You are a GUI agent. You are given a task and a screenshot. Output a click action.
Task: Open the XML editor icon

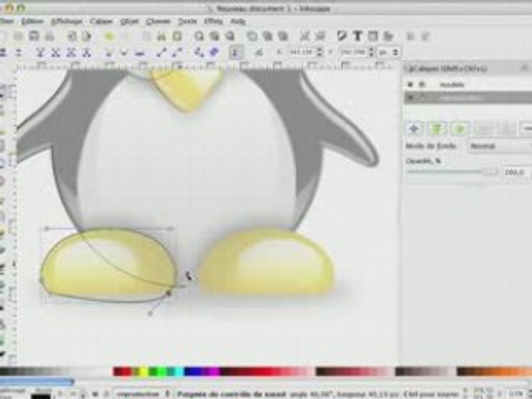373,36
